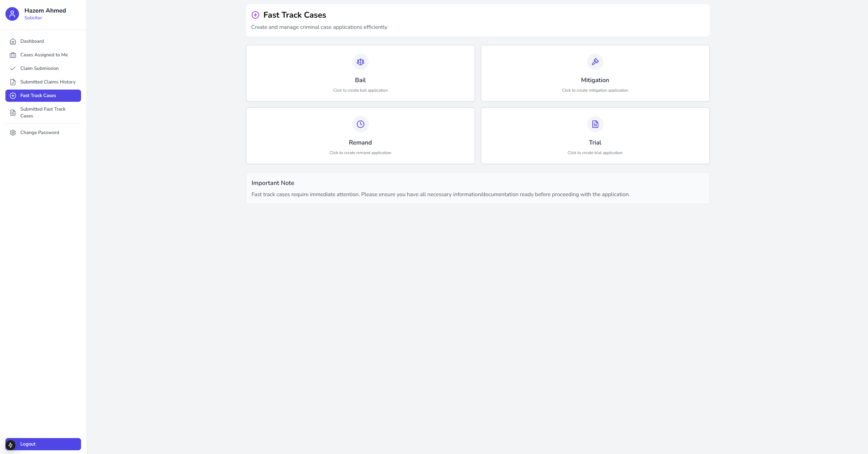Click the lightning bolt icon near Logout
This screenshot has height=454, width=868.
(11, 445)
